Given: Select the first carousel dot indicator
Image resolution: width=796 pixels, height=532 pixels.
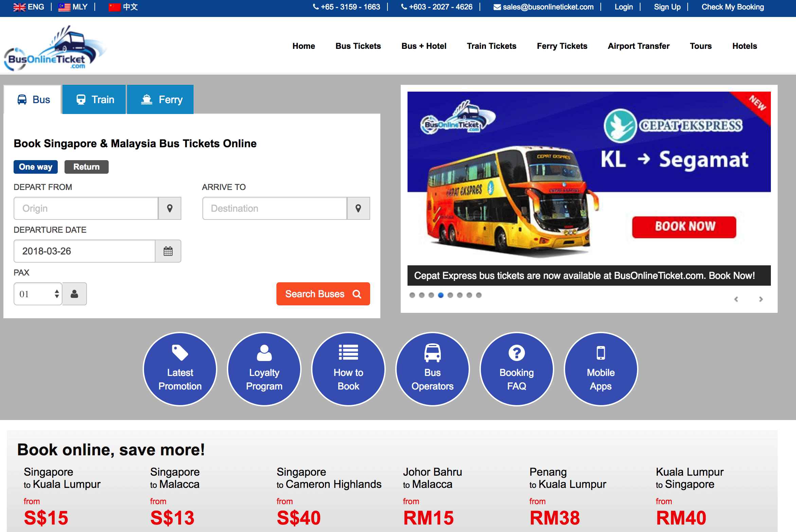Looking at the screenshot, I should (x=412, y=295).
